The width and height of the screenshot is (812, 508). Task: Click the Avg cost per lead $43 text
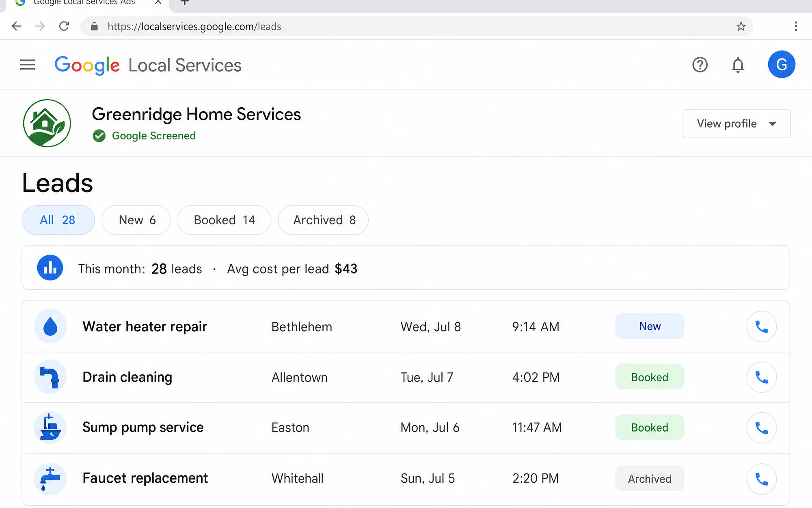[x=292, y=269]
